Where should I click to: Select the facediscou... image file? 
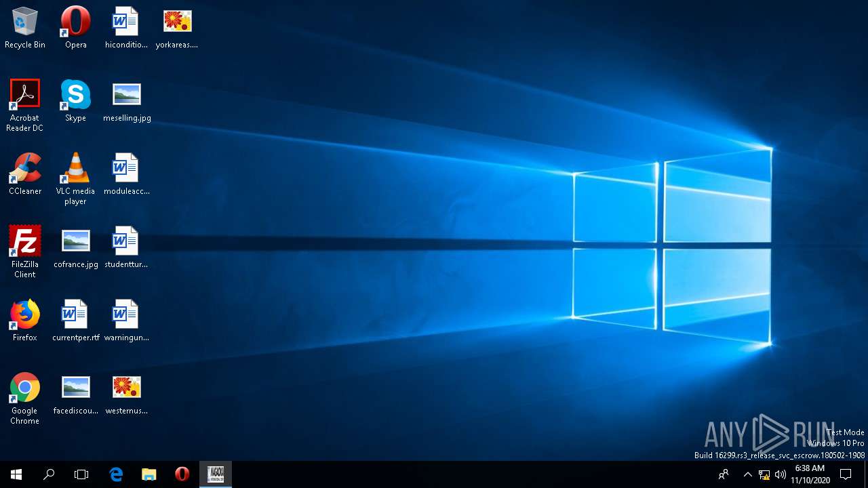(x=75, y=394)
